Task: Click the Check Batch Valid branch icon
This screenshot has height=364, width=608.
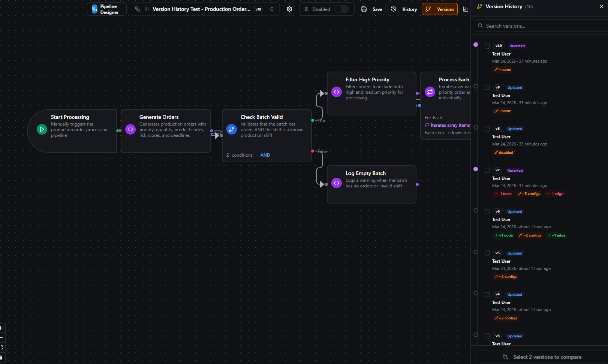Action: point(232,129)
